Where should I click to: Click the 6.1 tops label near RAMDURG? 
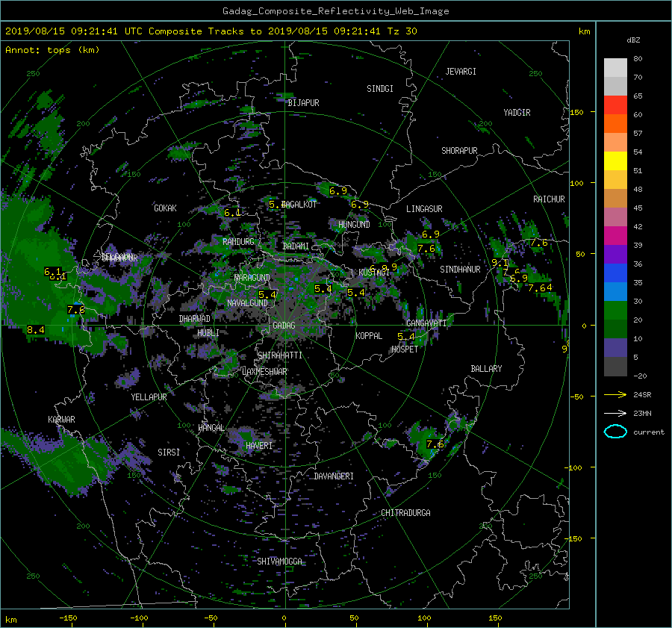click(232, 213)
